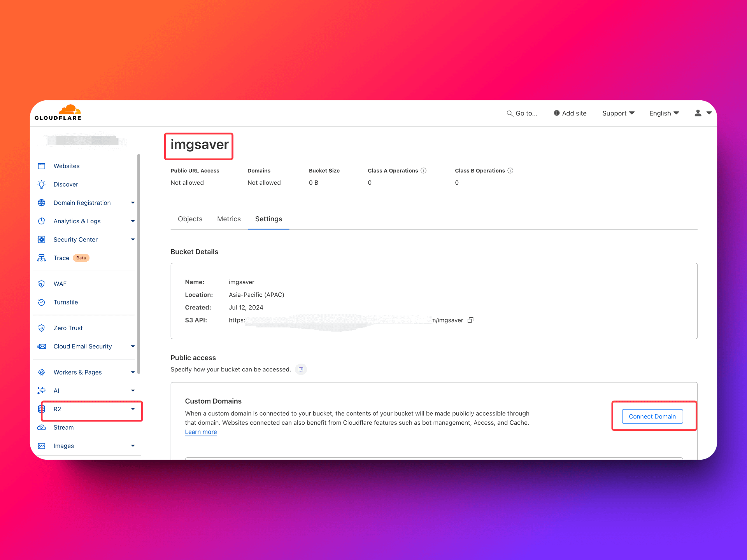Image resolution: width=747 pixels, height=560 pixels.
Task: Click the Connect Domain button
Action: click(x=652, y=416)
